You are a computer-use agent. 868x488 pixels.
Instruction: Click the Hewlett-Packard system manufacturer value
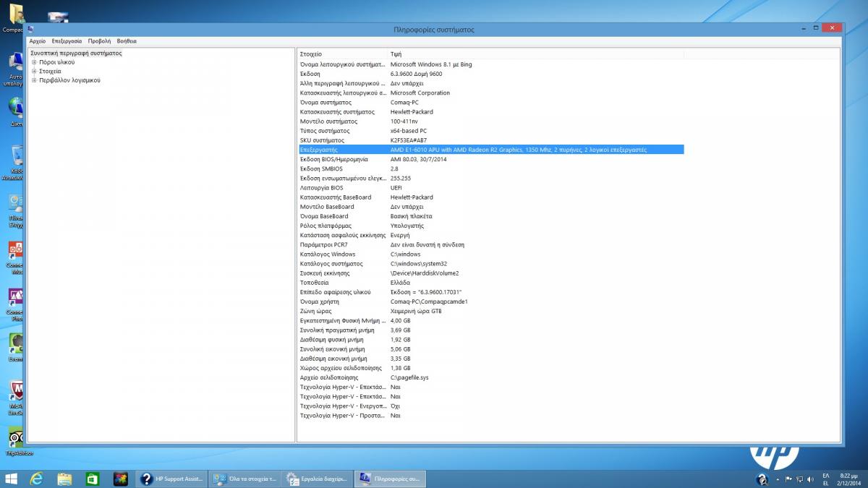(412, 112)
